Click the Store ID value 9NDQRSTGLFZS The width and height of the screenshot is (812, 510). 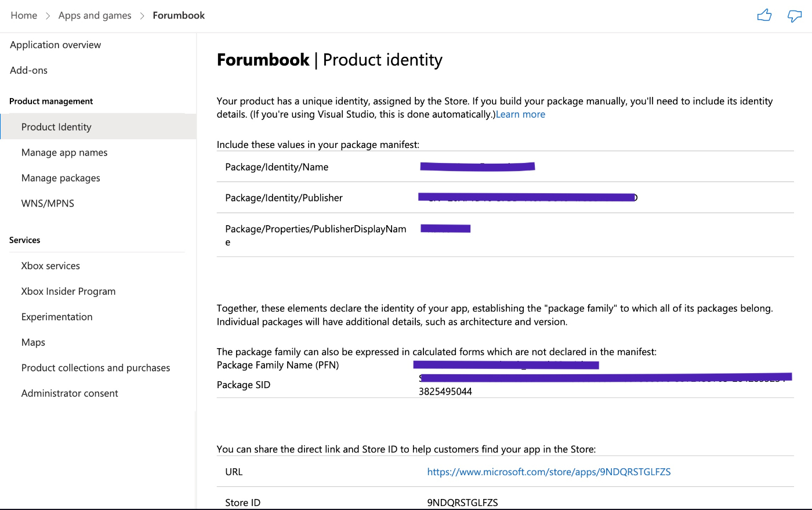coord(462,502)
